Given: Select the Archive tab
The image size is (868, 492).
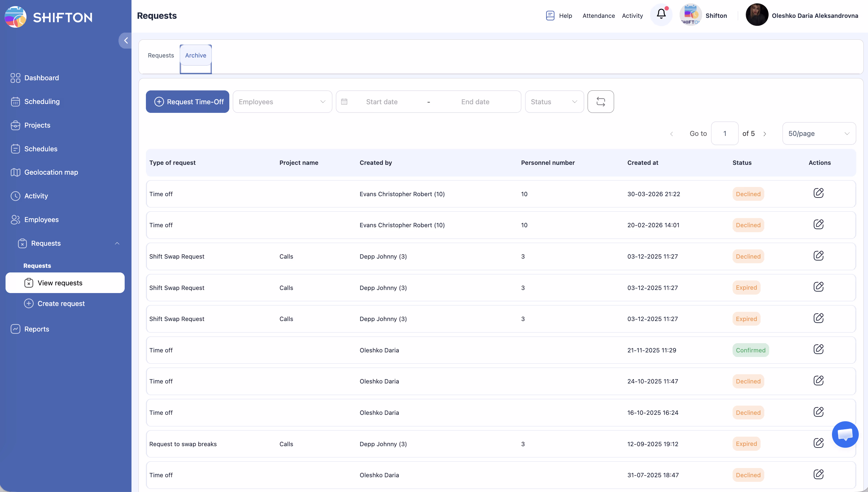Looking at the screenshot, I should 195,55.
